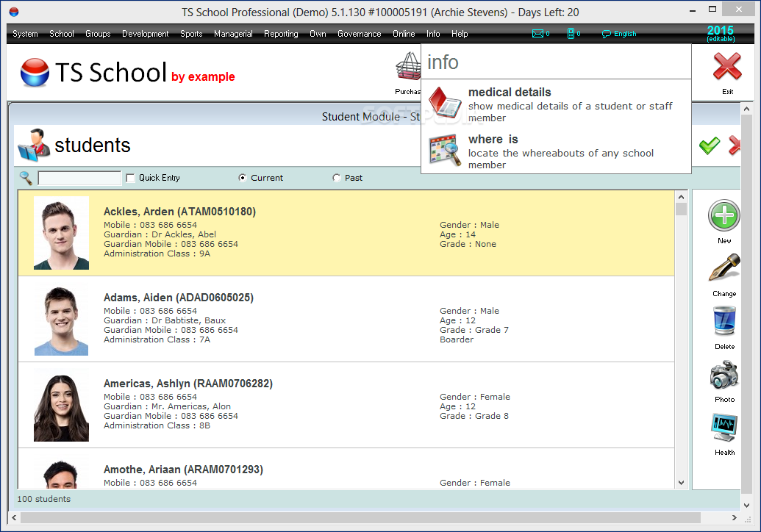Image resolution: width=761 pixels, height=532 pixels.
Task: Click Guardian : Dr Babtiste, Baux text
Action: pyautogui.click(x=165, y=320)
